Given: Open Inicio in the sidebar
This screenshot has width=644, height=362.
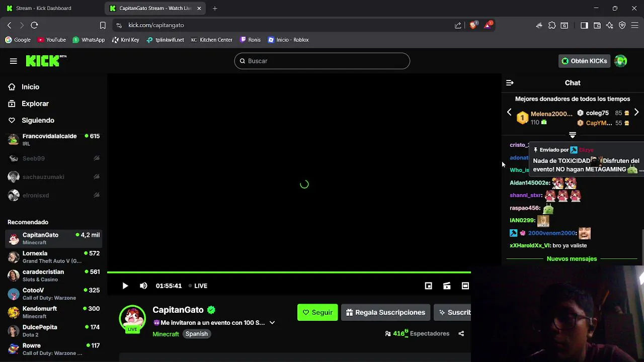Looking at the screenshot, I should pyautogui.click(x=30, y=87).
